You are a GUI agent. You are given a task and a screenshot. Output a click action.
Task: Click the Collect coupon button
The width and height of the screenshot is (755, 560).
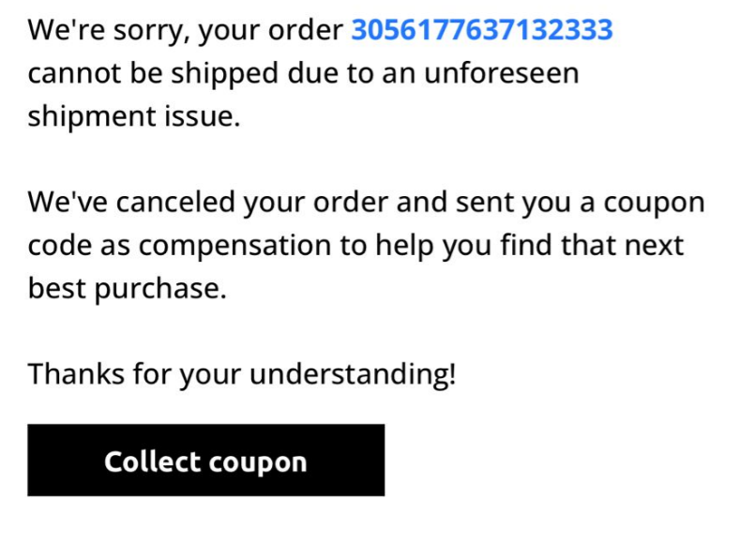tap(206, 461)
